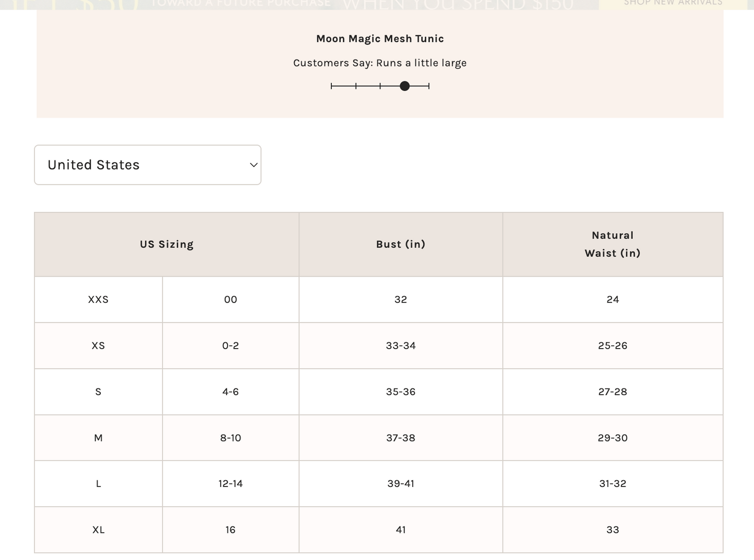Open the United States country dropdown

coord(147,165)
